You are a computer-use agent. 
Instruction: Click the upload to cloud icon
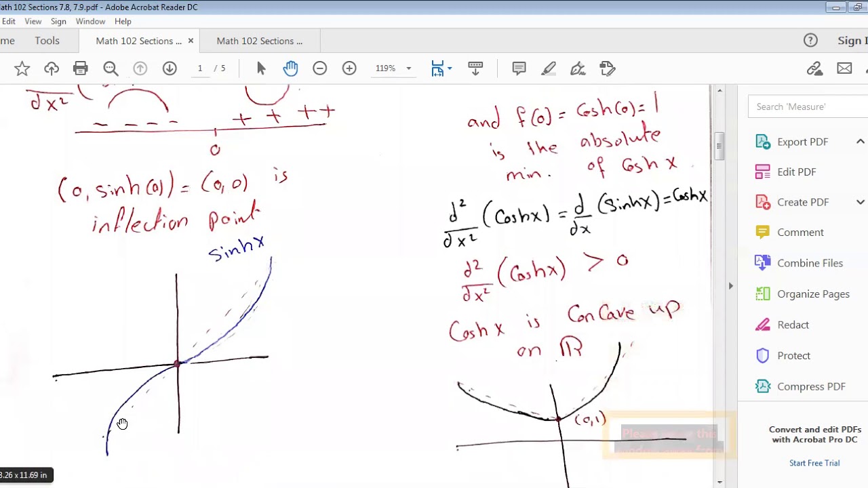pos(52,68)
